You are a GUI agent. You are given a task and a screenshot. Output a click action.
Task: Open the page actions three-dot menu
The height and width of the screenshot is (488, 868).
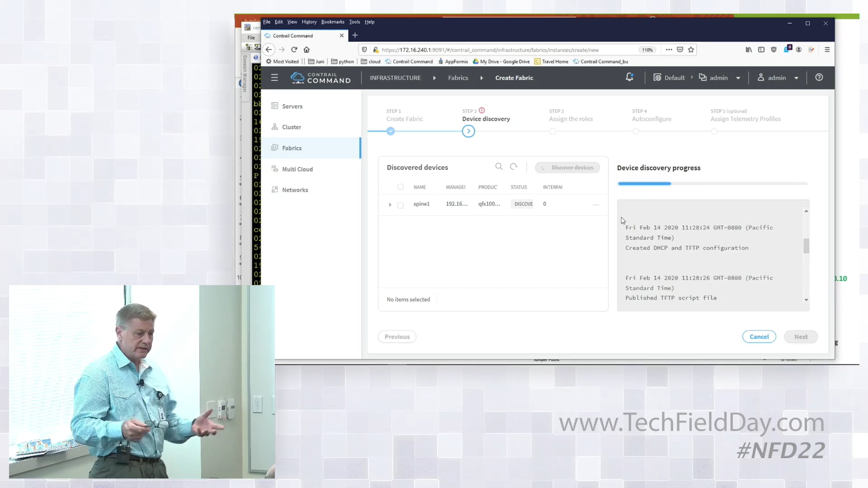669,50
